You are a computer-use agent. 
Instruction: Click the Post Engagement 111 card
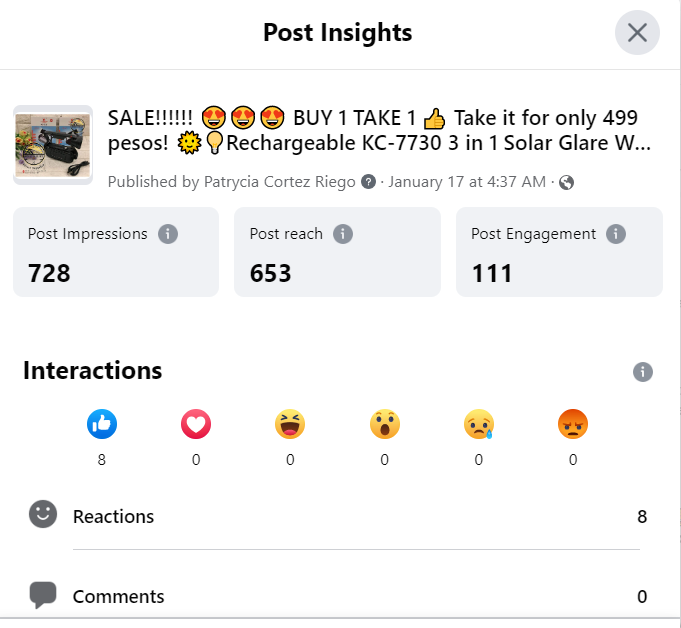(x=559, y=252)
